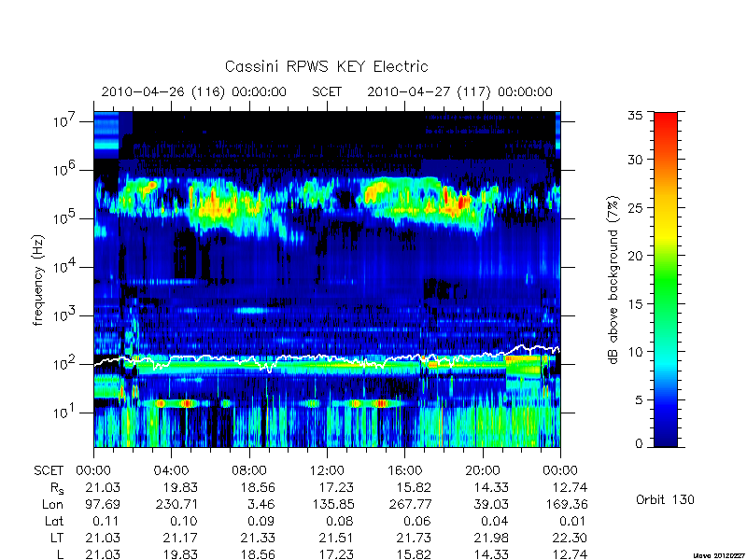Click the 10^1 frequency tick label
Viewport: 747px width, 560px height.
(64, 412)
